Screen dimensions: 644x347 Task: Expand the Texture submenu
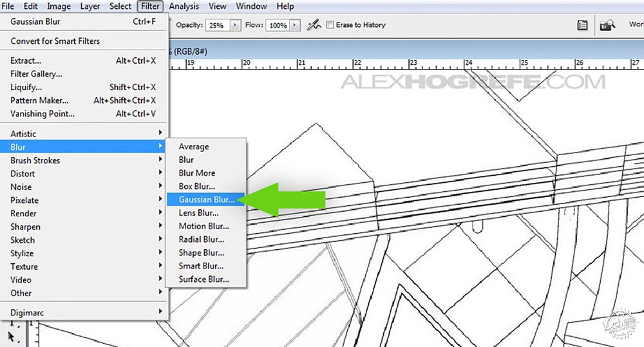tap(83, 267)
